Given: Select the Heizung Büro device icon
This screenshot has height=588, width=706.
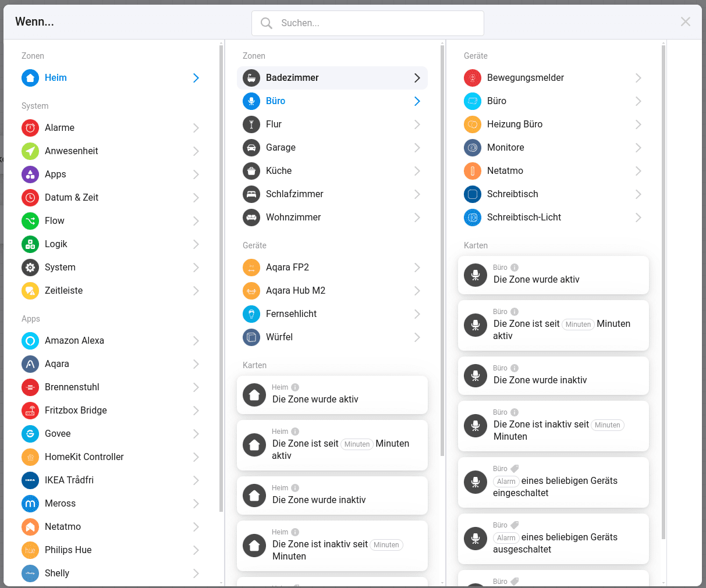Looking at the screenshot, I should (473, 124).
